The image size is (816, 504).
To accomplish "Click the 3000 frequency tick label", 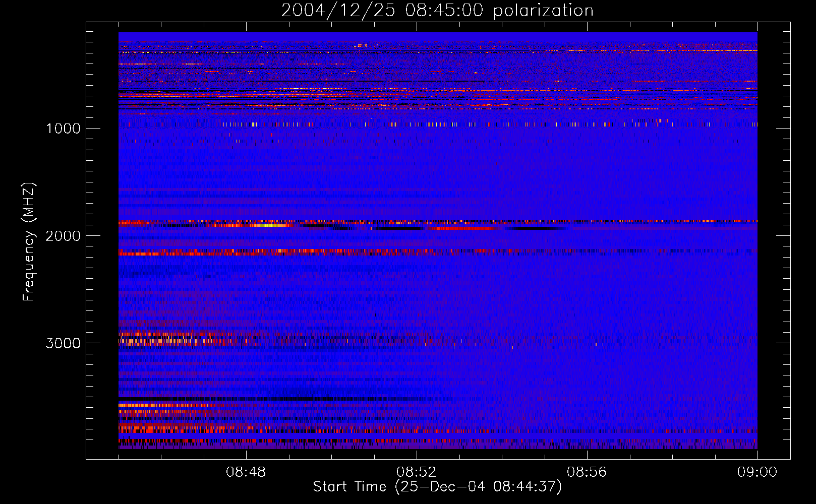I will click(63, 343).
